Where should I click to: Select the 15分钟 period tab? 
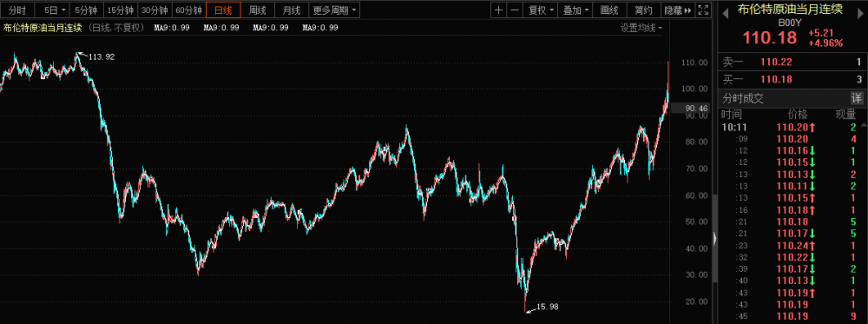[120, 10]
